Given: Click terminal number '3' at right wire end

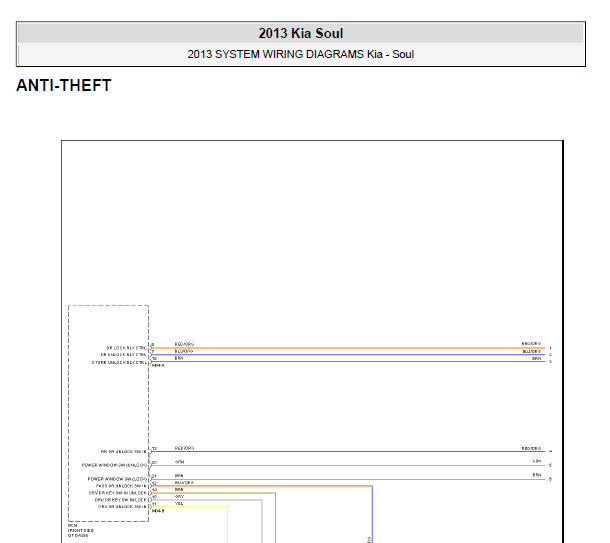Looking at the screenshot, I should [550, 362].
